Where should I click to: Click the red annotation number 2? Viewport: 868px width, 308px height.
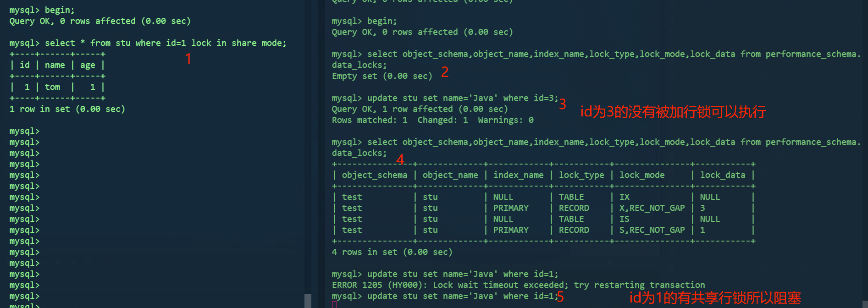[445, 72]
